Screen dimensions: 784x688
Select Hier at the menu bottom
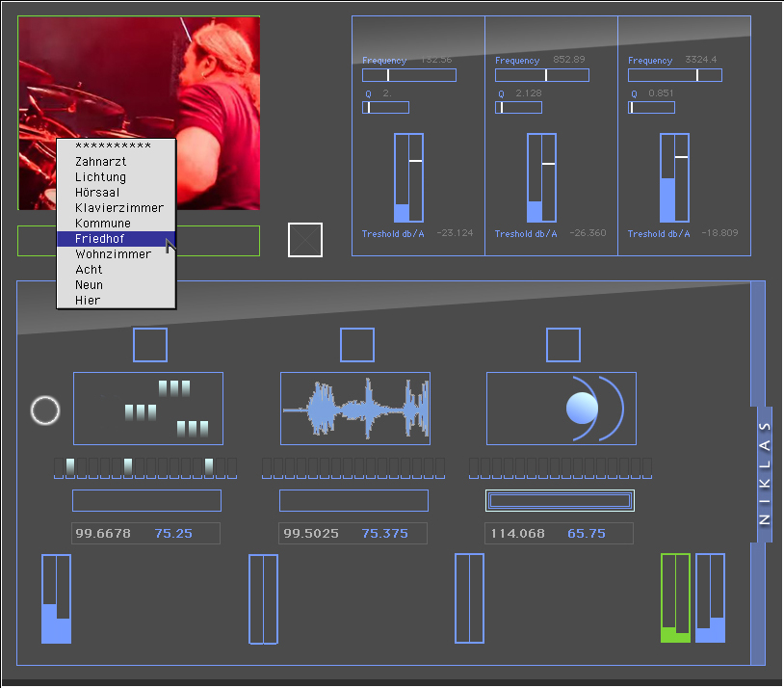coord(116,301)
